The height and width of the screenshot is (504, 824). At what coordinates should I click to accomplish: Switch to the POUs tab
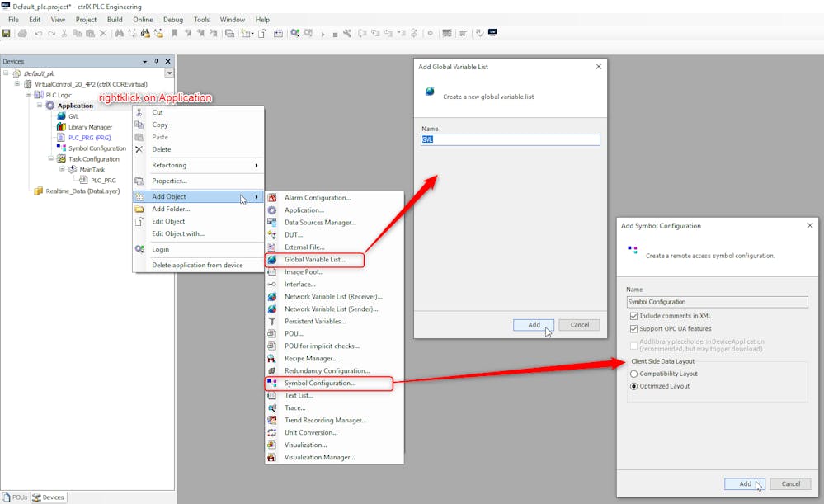(15, 497)
